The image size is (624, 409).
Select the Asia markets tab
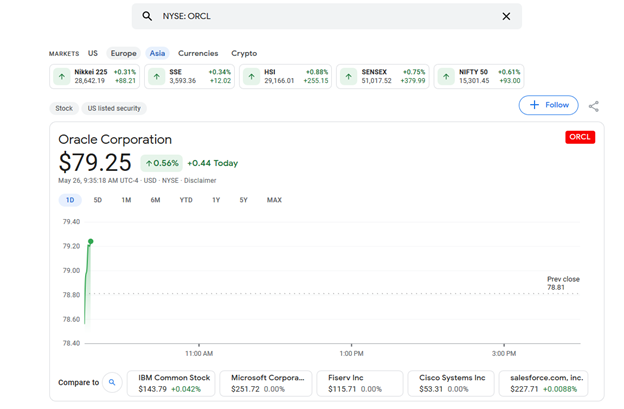coord(157,53)
